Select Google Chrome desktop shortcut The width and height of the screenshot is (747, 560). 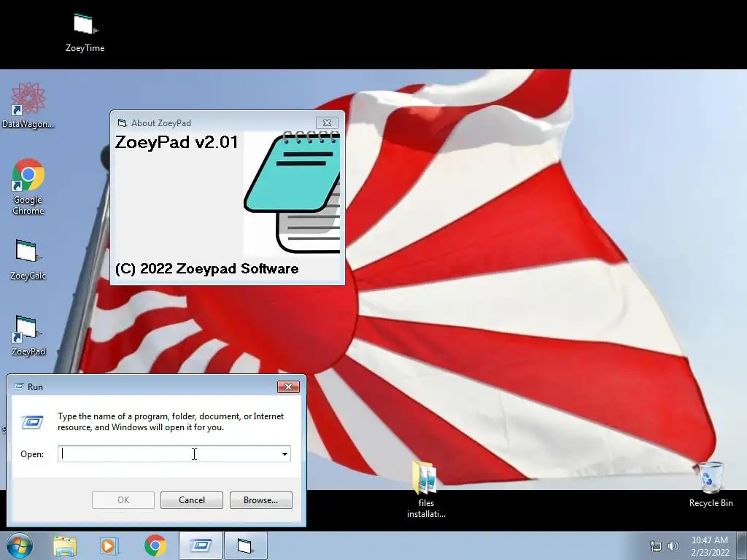(x=28, y=187)
